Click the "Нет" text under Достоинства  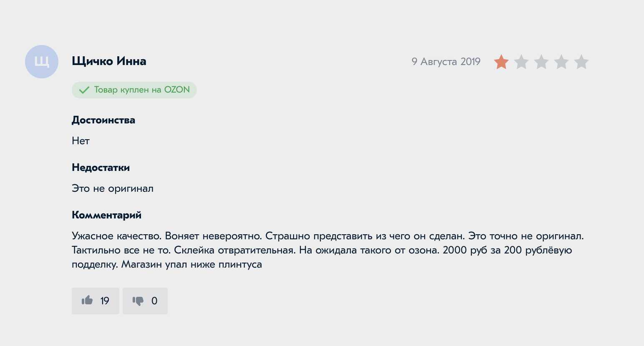coord(80,141)
